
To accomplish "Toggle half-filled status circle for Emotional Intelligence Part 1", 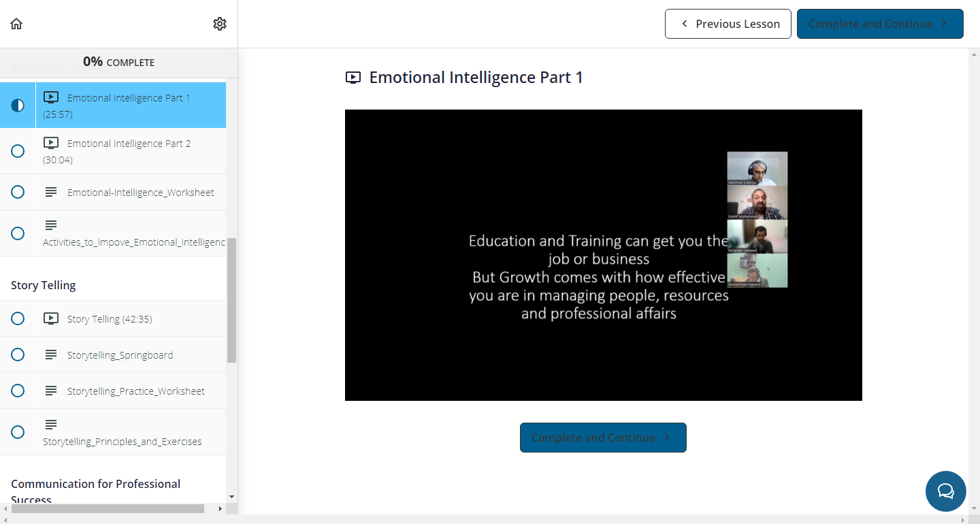I will click(18, 105).
